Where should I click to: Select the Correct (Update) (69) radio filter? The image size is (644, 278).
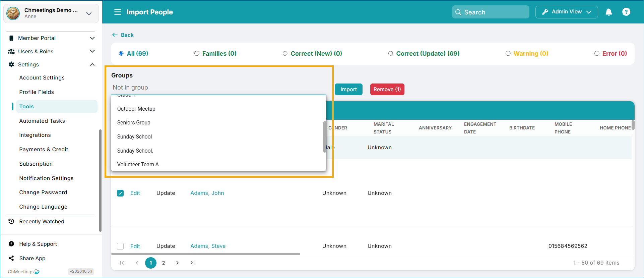(390, 54)
